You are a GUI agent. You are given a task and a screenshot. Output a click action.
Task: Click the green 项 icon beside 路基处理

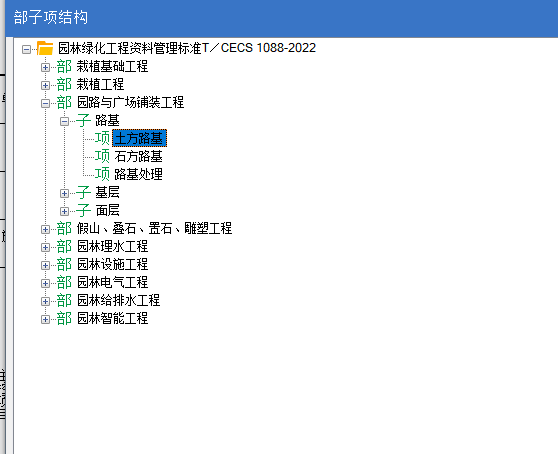click(102, 174)
